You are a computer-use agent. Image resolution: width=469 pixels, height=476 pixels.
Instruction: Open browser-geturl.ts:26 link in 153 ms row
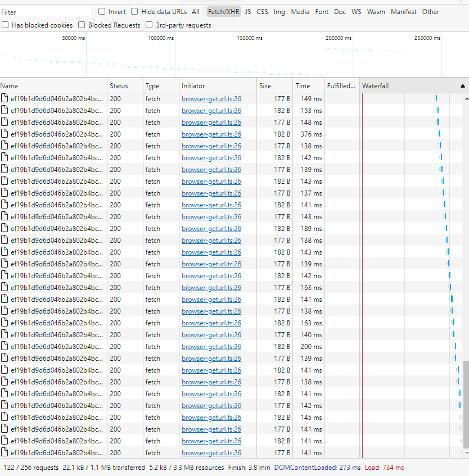pyautogui.click(x=211, y=111)
